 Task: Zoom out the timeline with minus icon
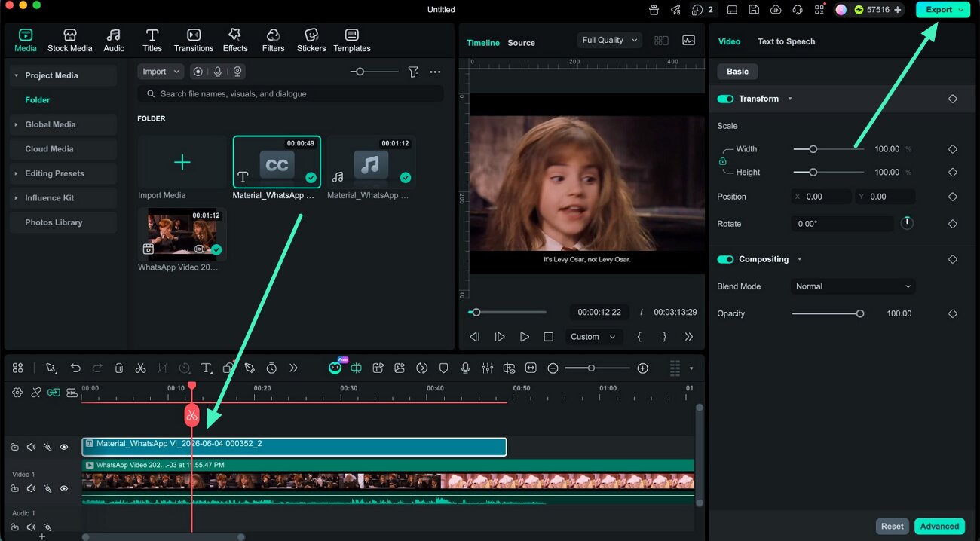point(553,368)
